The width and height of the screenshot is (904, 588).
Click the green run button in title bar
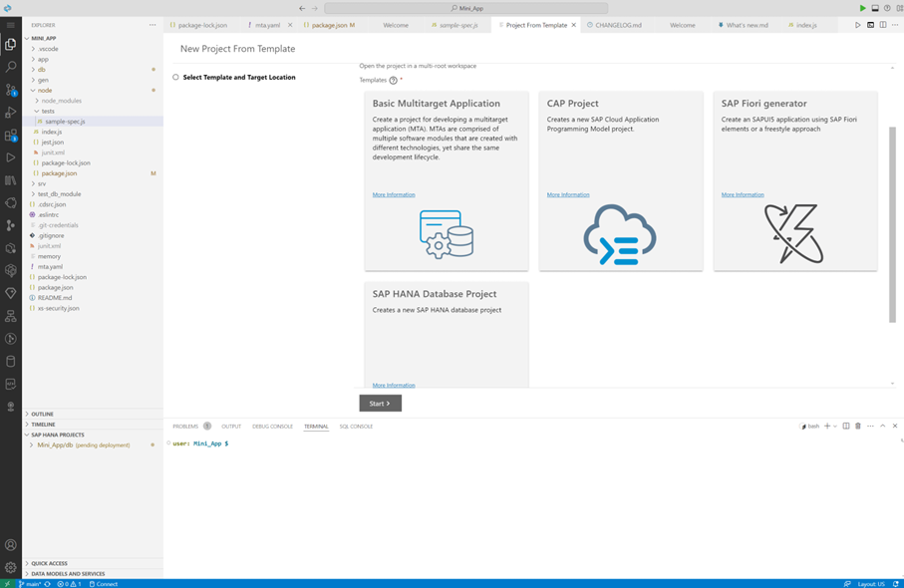coord(862,8)
